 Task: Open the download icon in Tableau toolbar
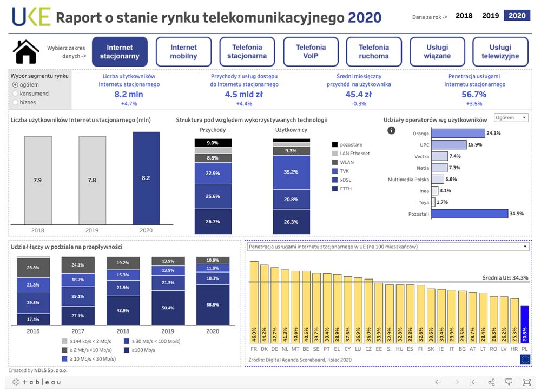(509, 382)
